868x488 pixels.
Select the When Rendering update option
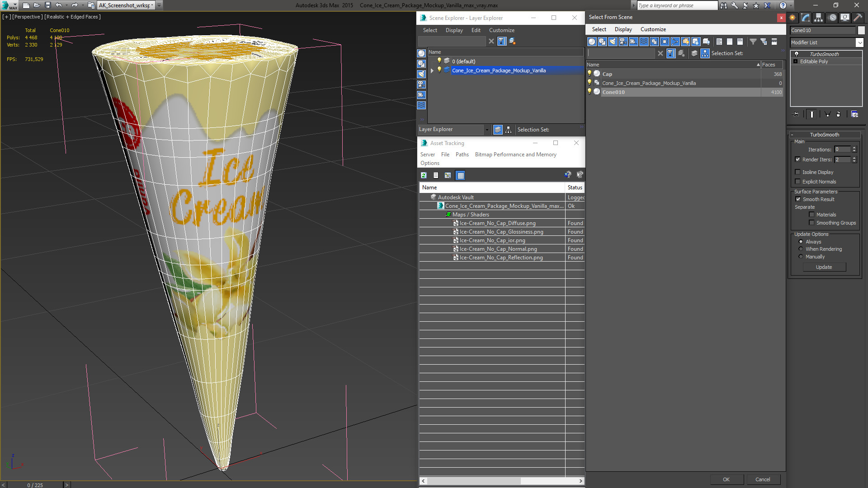point(801,249)
